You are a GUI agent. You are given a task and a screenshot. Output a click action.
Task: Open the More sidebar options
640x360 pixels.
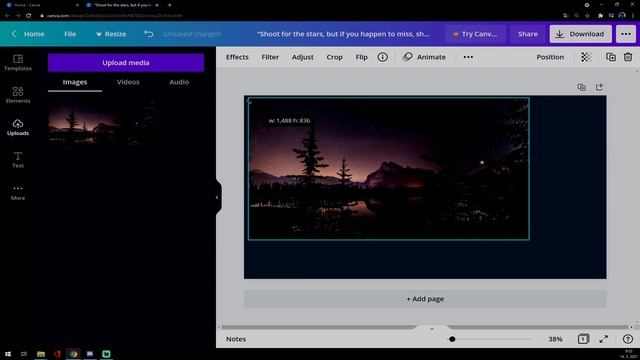click(18, 192)
